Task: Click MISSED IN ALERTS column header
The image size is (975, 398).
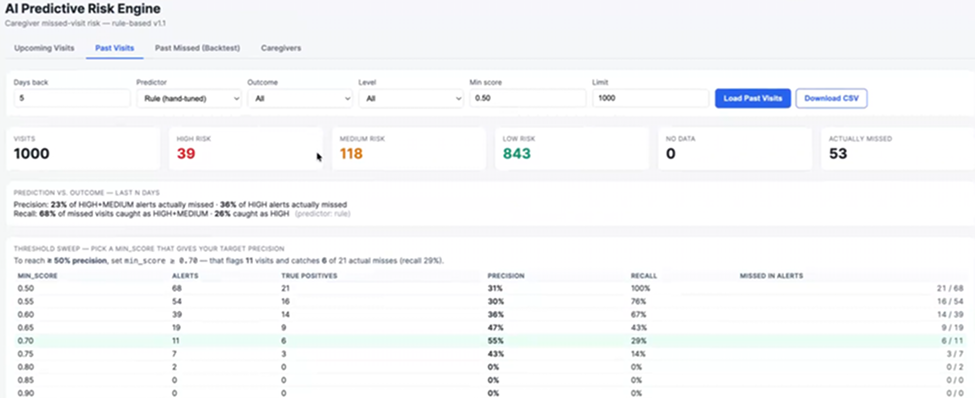Action: 771,275
